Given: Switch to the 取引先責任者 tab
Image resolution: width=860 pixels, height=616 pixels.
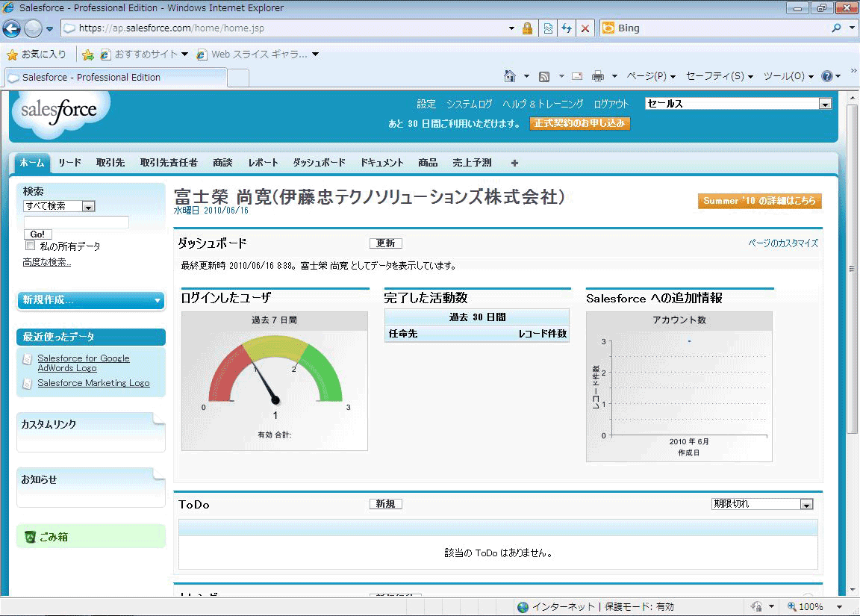Looking at the screenshot, I should [x=169, y=163].
